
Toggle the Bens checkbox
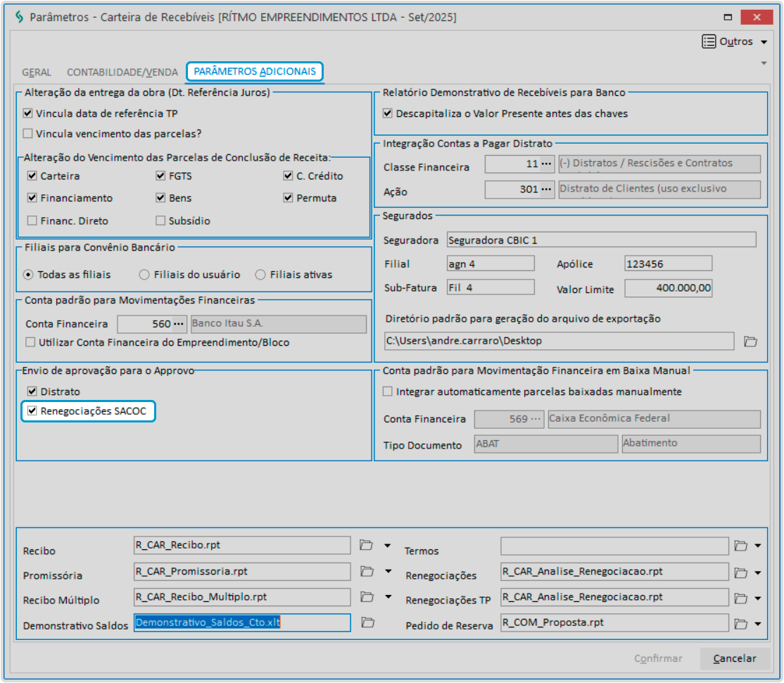click(x=160, y=198)
